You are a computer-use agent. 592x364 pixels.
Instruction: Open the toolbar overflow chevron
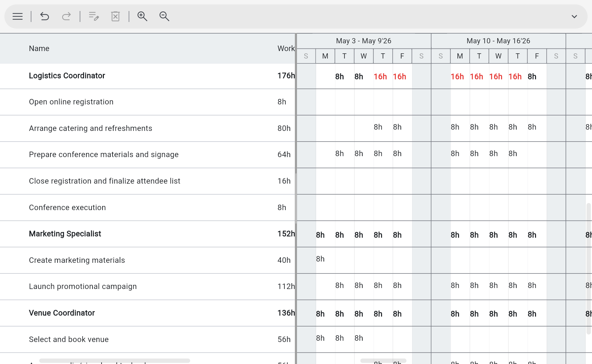pyautogui.click(x=575, y=16)
